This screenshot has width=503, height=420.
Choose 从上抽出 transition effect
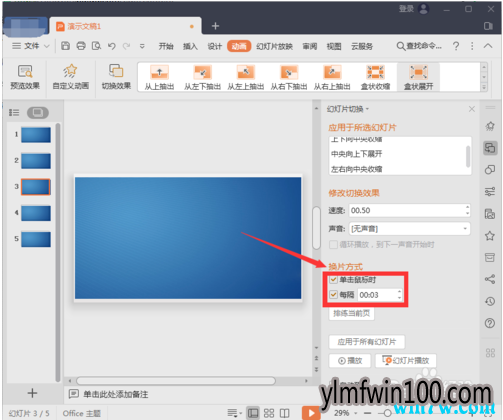(159, 77)
